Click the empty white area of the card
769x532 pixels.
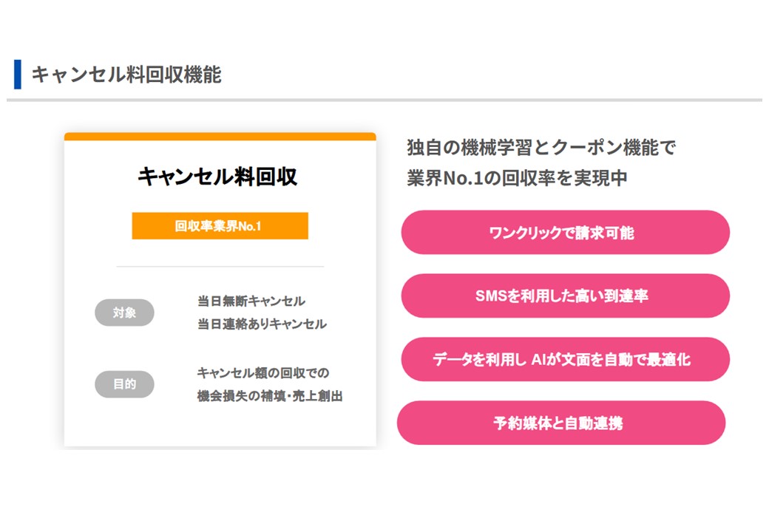click(x=220, y=426)
